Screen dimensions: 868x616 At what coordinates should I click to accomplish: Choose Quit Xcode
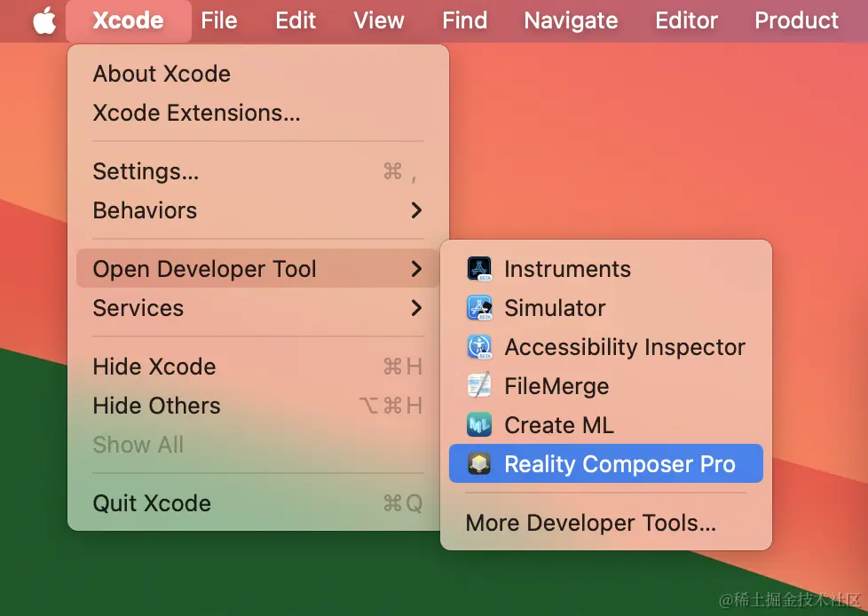(x=258, y=503)
